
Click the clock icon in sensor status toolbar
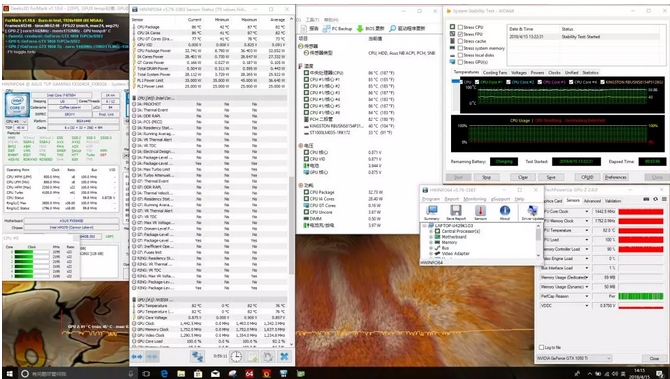pos(236,356)
